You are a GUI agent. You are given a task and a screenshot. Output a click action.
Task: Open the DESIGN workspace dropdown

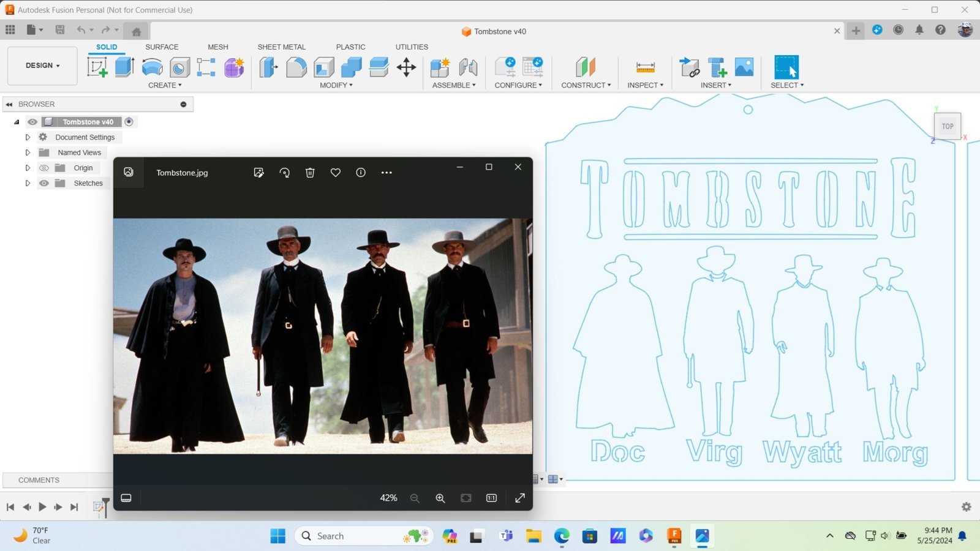[42, 66]
